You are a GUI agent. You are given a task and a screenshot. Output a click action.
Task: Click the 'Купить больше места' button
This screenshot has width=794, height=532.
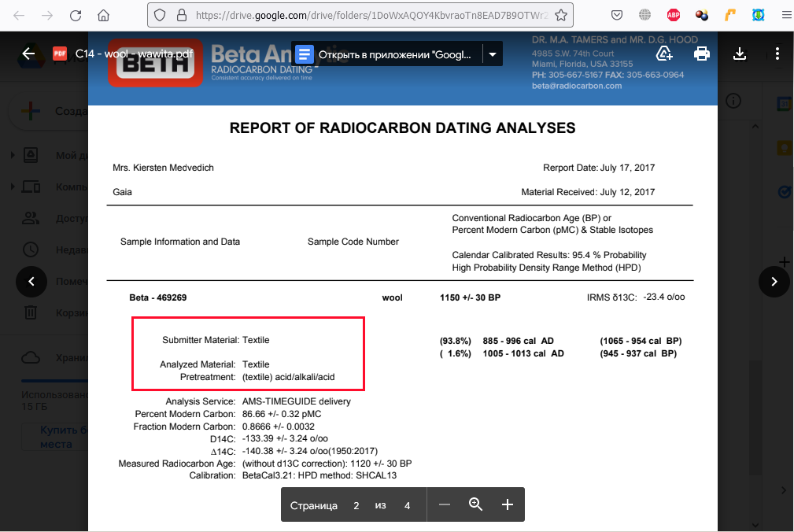coord(55,437)
